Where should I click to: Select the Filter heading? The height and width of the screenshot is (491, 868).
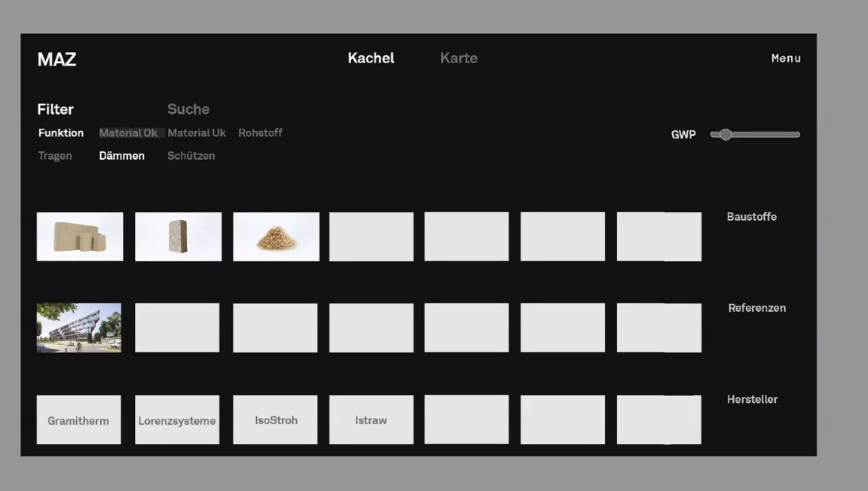pyautogui.click(x=55, y=109)
